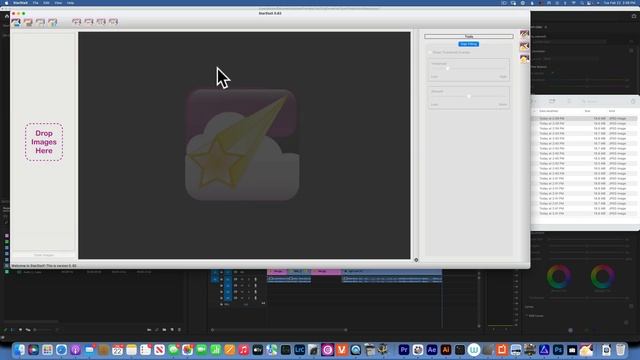
Task: Click the StarStaX welcome status bar text
Action: (44, 266)
